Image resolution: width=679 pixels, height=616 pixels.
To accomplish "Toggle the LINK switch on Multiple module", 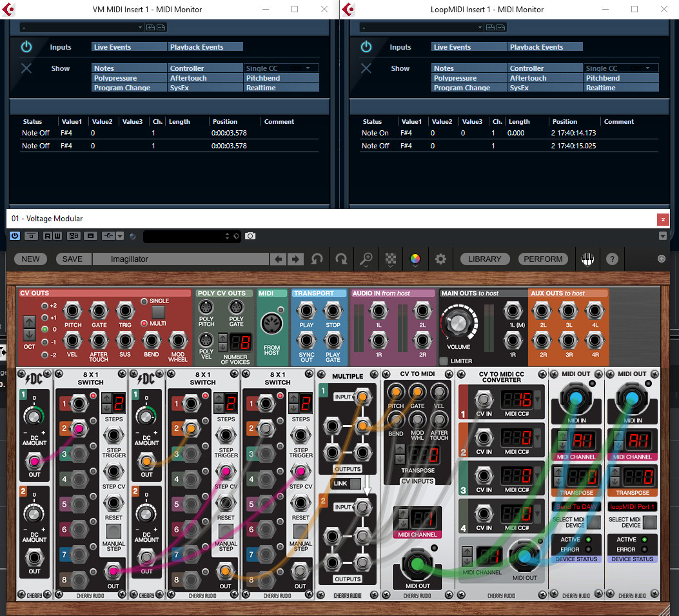I will (355, 483).
